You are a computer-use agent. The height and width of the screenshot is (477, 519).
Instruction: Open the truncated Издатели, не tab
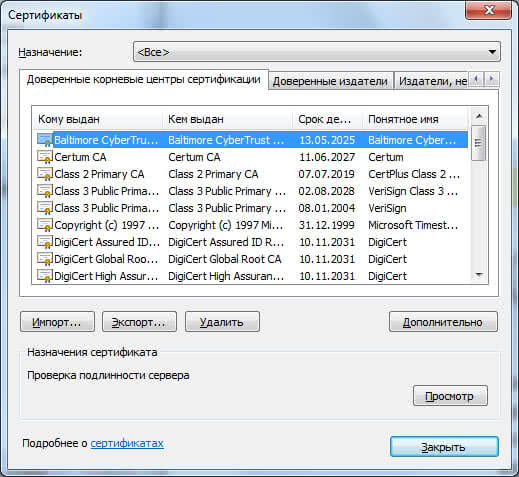[x=432, y=81]
